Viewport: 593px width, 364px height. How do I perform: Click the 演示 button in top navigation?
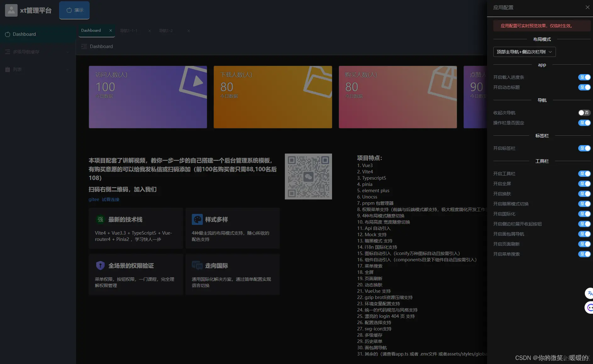tap(75, 10)
